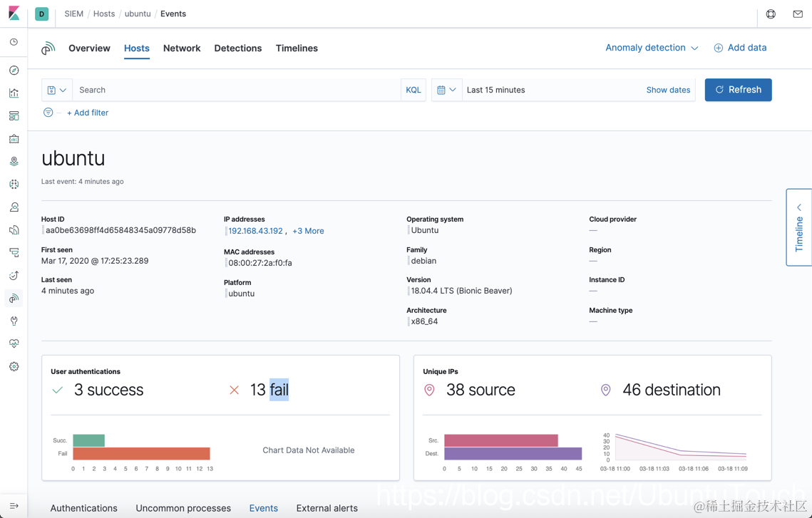Click the Host ID value aa0be63698ff4d65848345a09778d58b
The height and width of the screenshot is (518, 812).
coord(120,230)
